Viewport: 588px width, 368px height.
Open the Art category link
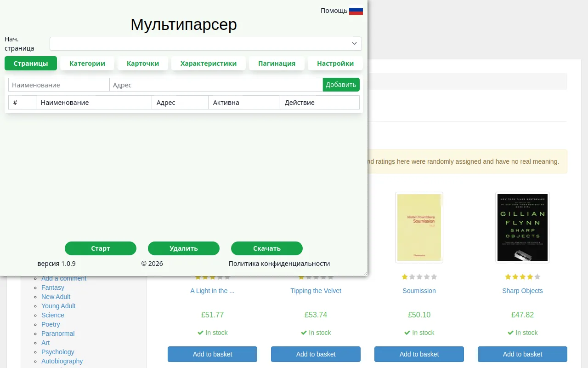tap(45, 343)
